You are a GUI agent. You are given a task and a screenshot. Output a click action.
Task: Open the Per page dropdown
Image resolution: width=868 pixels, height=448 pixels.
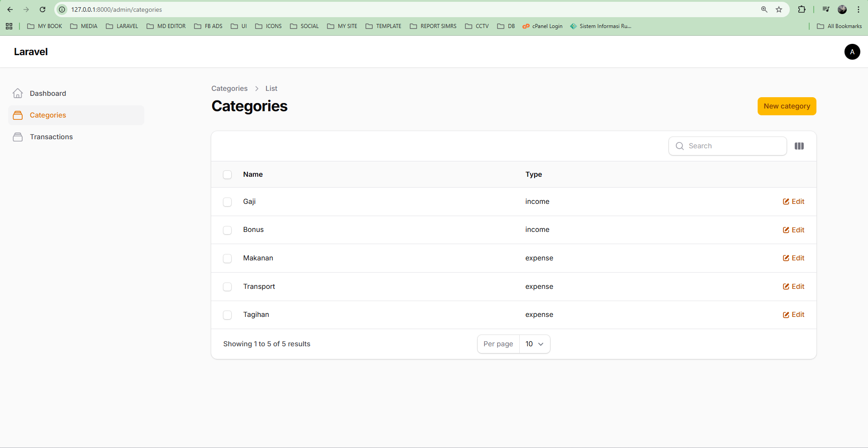(534, 344)
